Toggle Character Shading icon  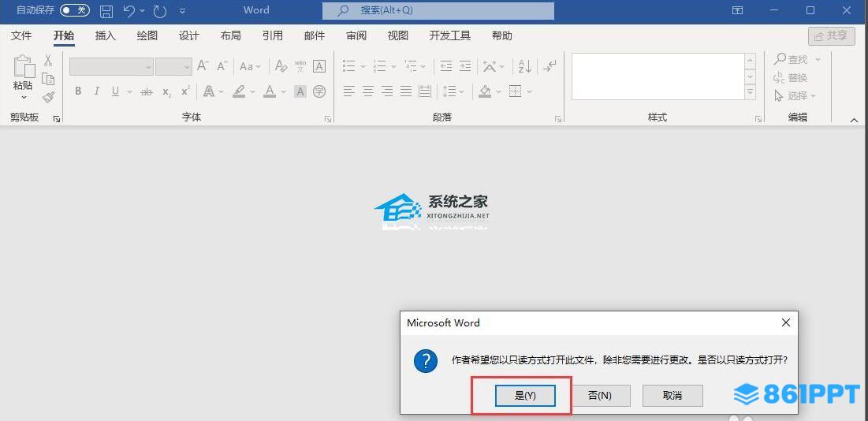300,91
